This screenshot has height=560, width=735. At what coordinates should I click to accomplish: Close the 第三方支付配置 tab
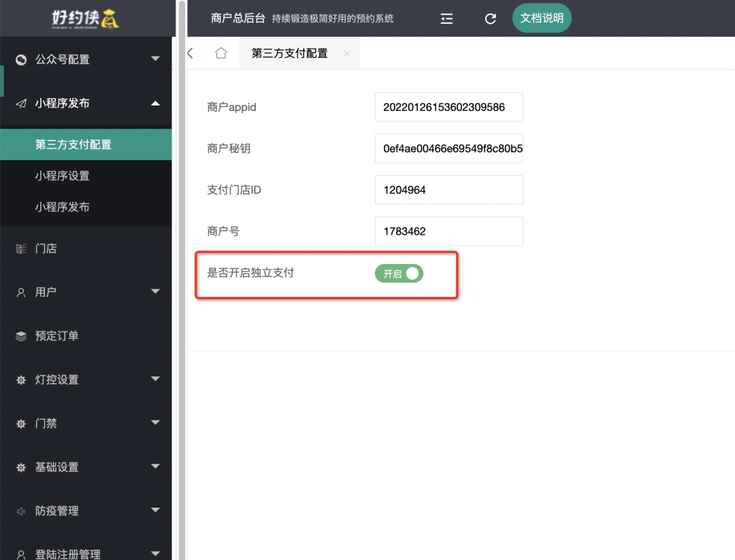pos(347,52)
